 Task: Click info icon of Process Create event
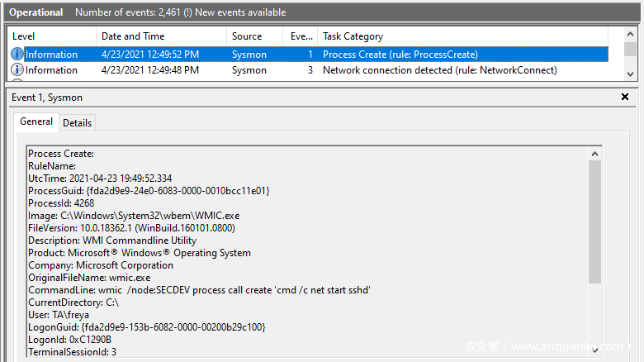click(17, 55)
